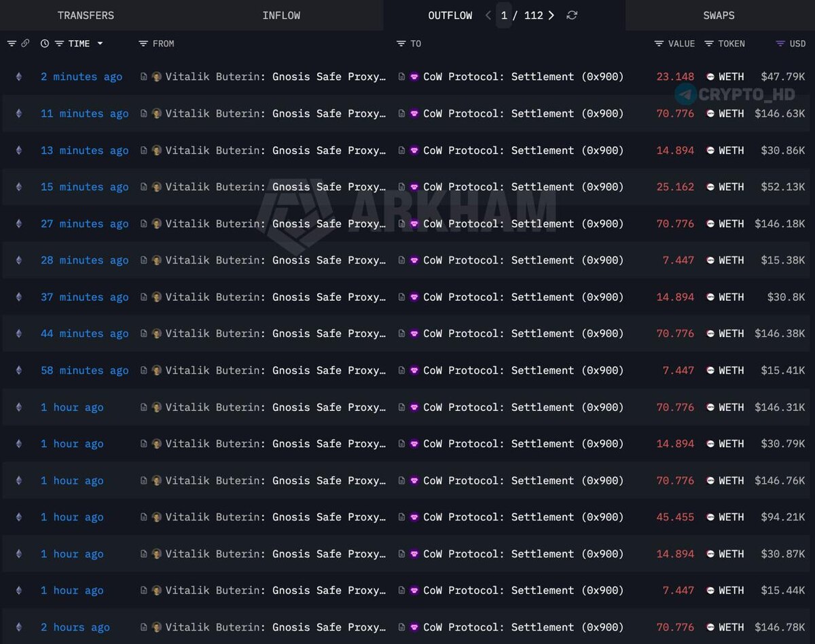Toggle TIME sort order arrow
The width and height of the screenshot is (815, 644).
tap(101, 43)
